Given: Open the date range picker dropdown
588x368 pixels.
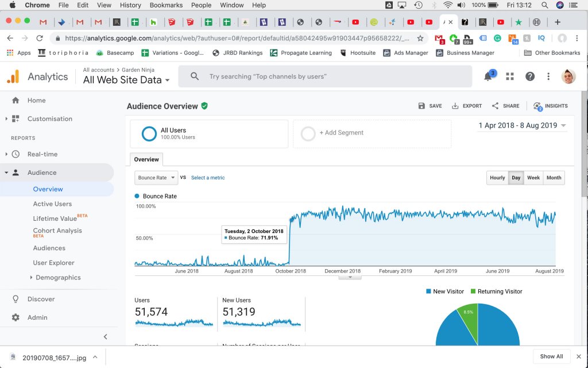Looking at the screenshot, I should (522, 125).
